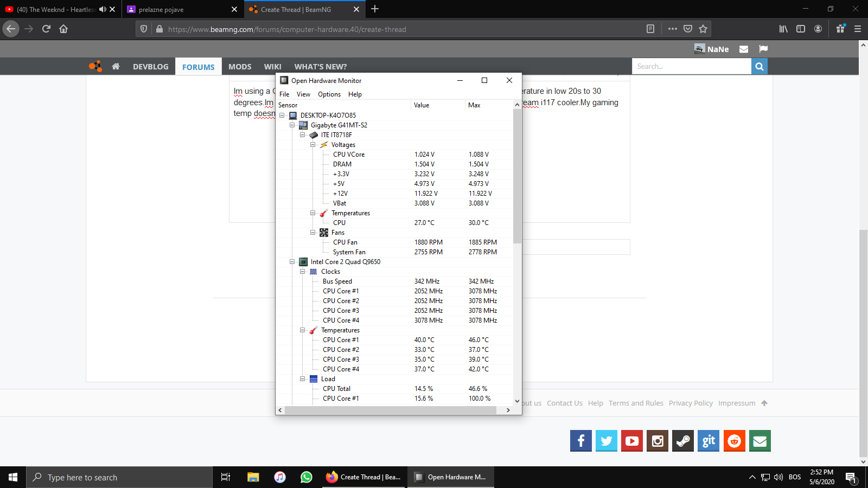Click the vertical scrollbar in Hardware Monitor

pos(517,176)
